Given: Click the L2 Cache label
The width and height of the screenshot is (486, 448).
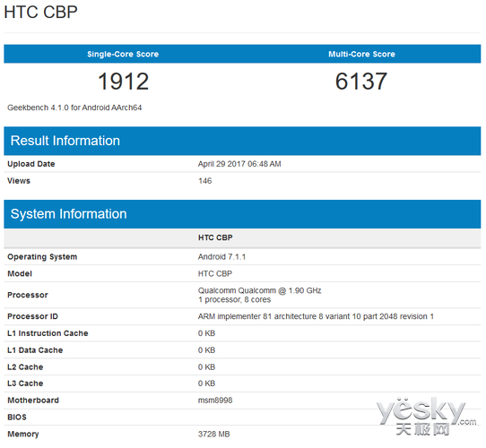Looking at the screenshot, I should pyautogui.click(x=25, y=367).
